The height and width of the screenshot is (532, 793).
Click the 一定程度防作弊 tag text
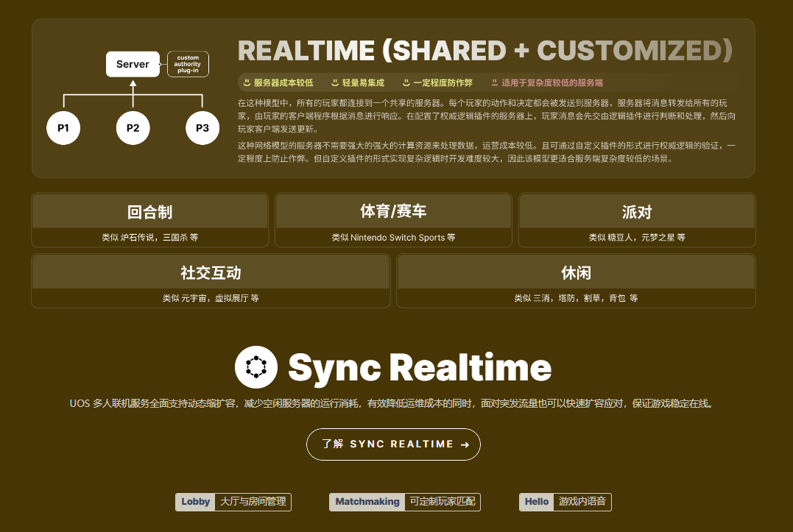443,82
